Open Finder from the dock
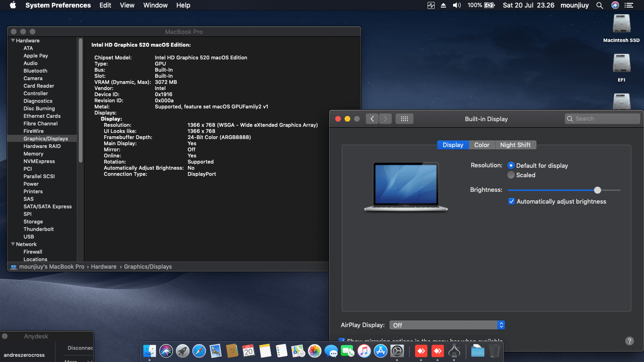 click(149, 351)
